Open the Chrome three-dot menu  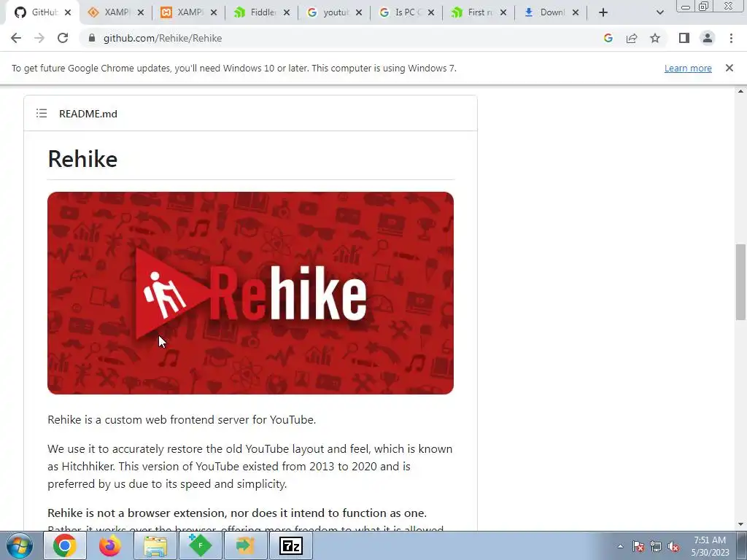coord(731,38)
